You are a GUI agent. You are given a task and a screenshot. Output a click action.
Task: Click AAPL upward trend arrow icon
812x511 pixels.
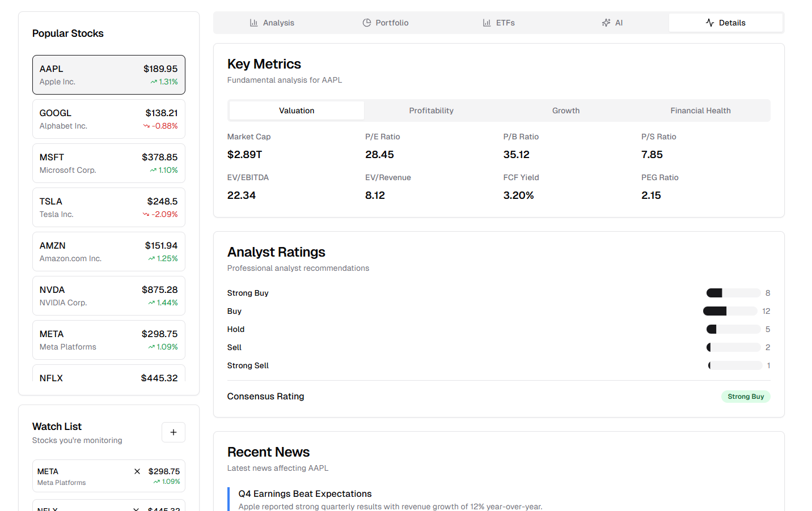click(154, 82)
